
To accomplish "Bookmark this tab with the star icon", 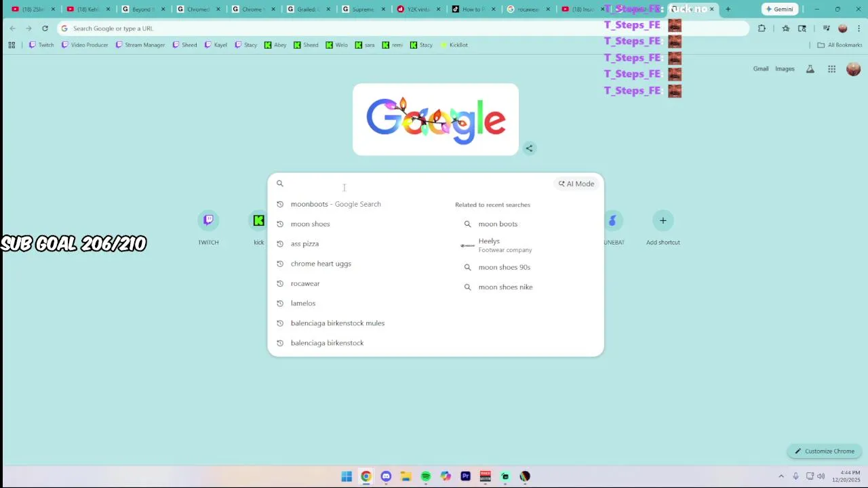I will point(785,28).
